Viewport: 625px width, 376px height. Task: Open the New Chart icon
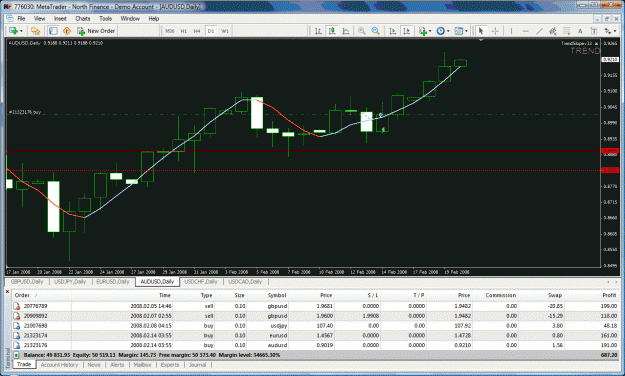13,31
